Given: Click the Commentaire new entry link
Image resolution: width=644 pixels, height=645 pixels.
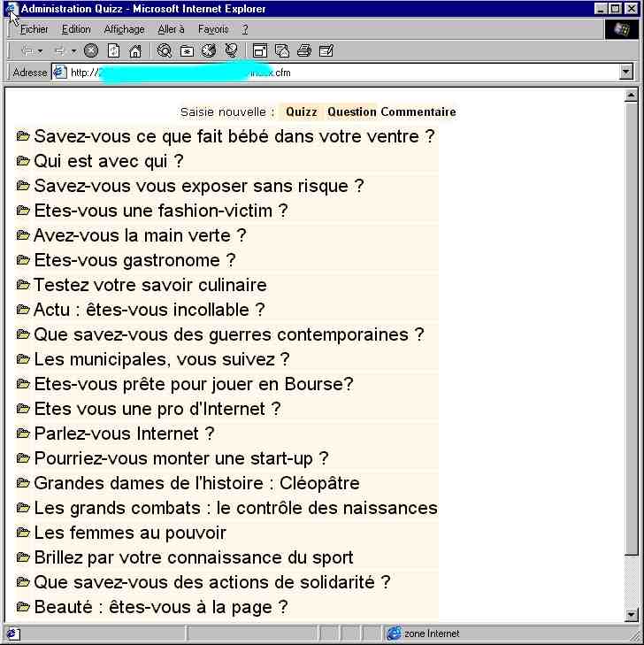Looking at the screenshot, I should coord(418,111).
